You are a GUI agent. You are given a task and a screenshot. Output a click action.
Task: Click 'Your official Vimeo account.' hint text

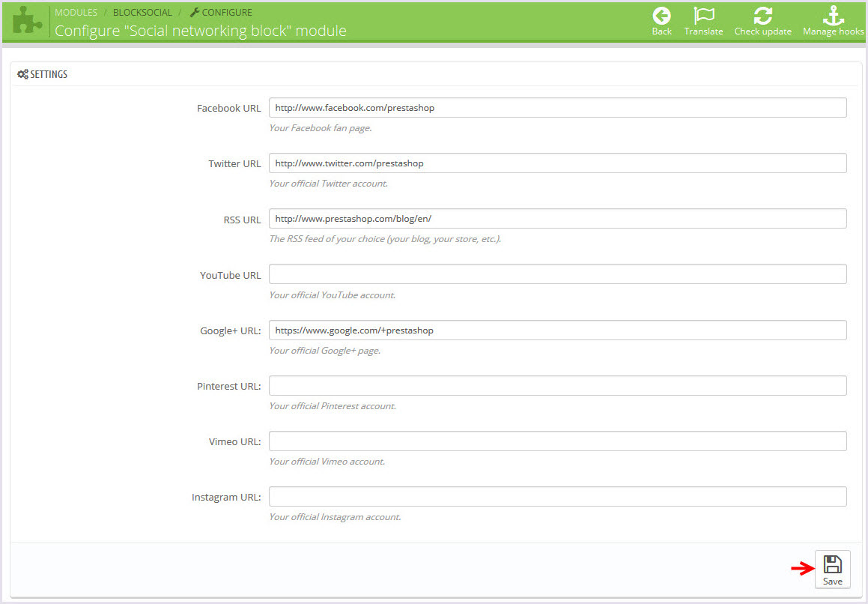(x=327, y=462)
